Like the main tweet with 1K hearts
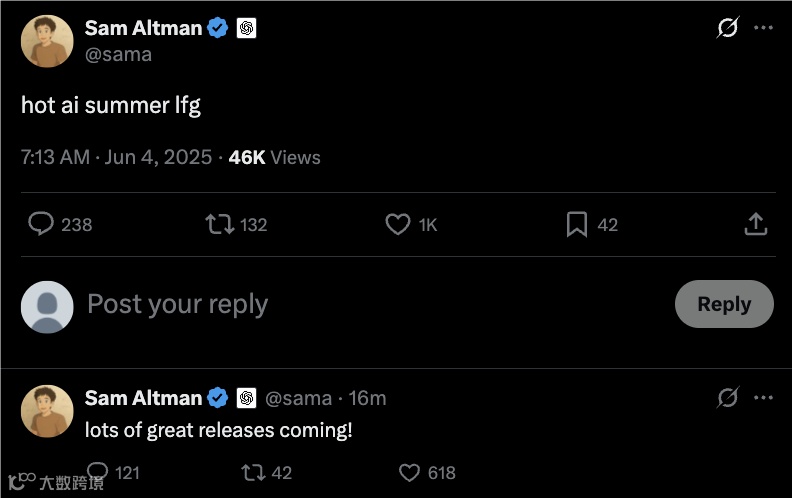This screenshot has height=498, width=792. pos(397,224)
